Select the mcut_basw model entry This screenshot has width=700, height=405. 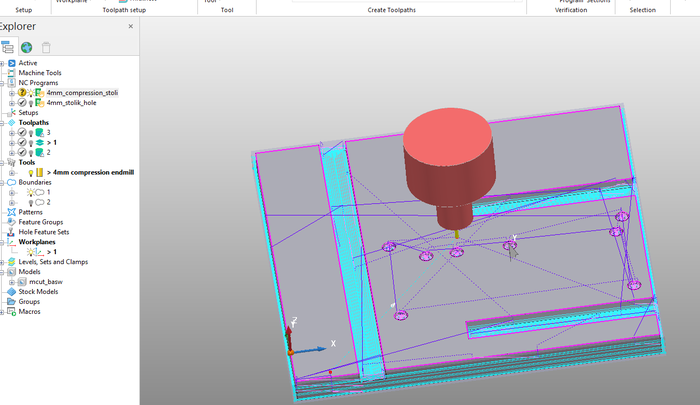point(46,282)
